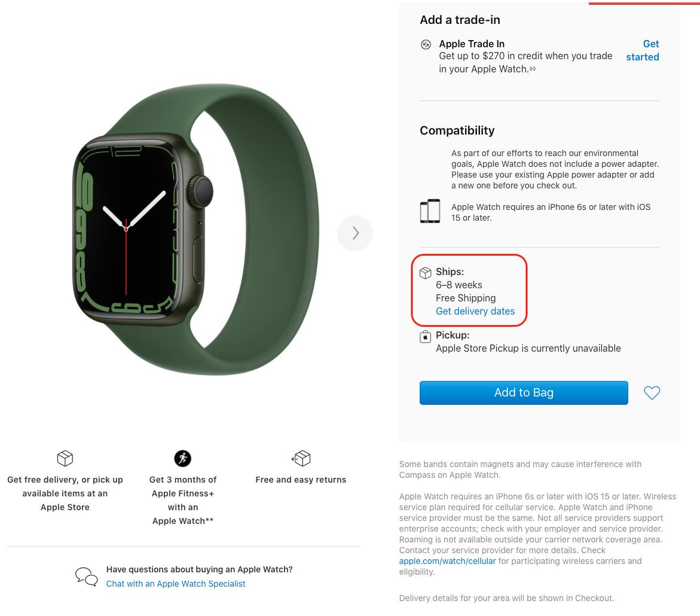Viewport: 700px width, 616px height.
Task: Click the next image chevron arrow
Action: click(x=355, y=233)
